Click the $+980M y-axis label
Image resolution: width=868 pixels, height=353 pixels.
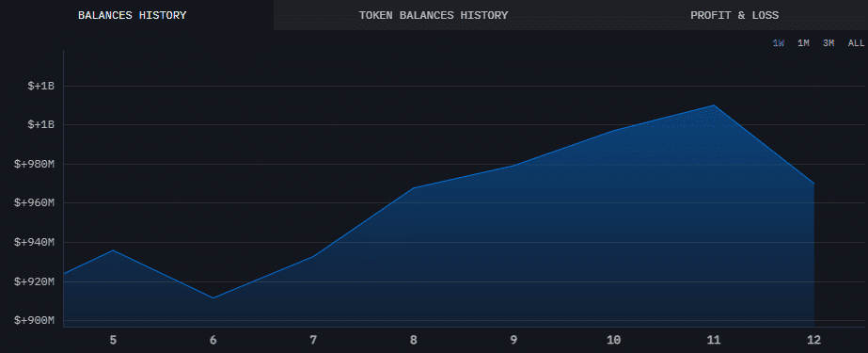tap(34, 164)
